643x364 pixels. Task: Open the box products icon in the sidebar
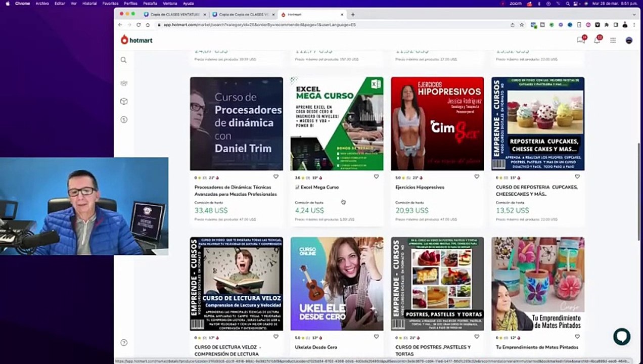pyautogui.click(x=124, y=102)
